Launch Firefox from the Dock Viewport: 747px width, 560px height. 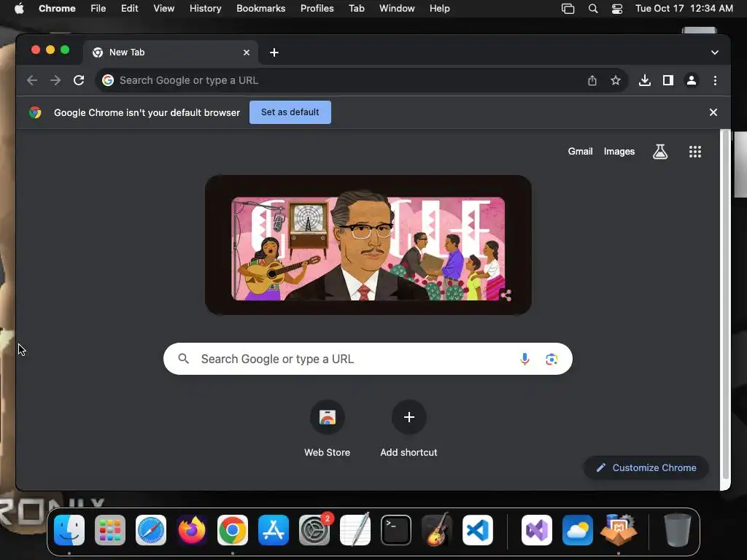(x=192, y=530)
